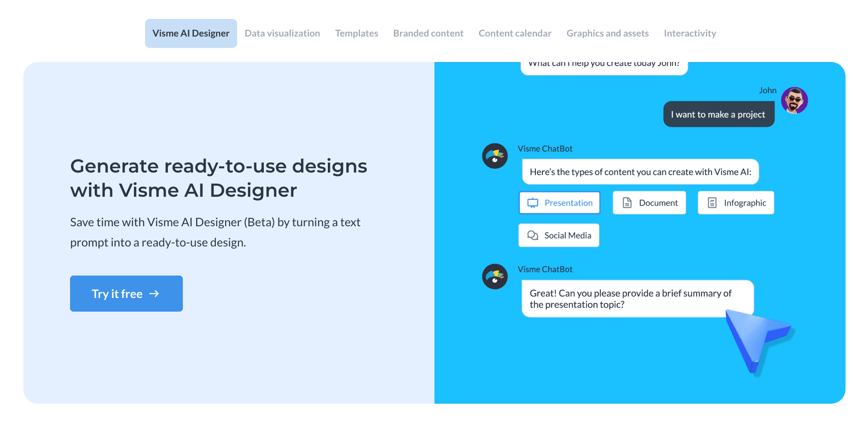Image resolution: width=868 pixels, height=434 pixels.
Task: Click ChatBot avatar beside summary question
Action: click(495, 276)
